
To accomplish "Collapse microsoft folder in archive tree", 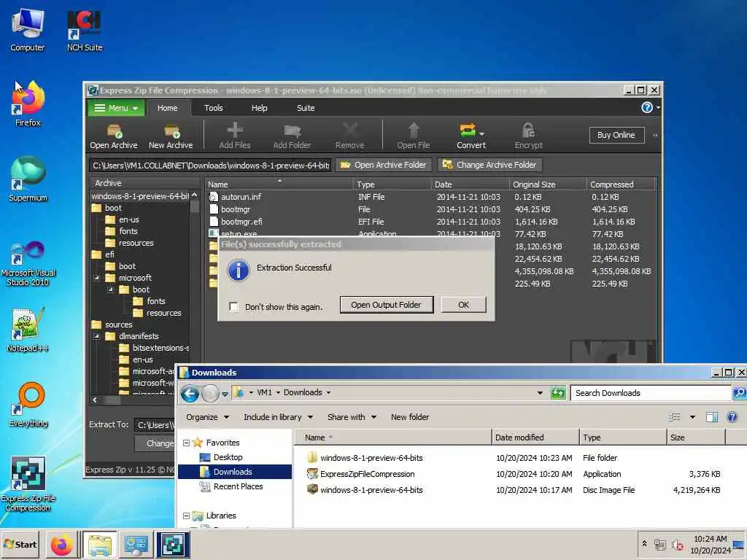I will [x=97, y=278].
